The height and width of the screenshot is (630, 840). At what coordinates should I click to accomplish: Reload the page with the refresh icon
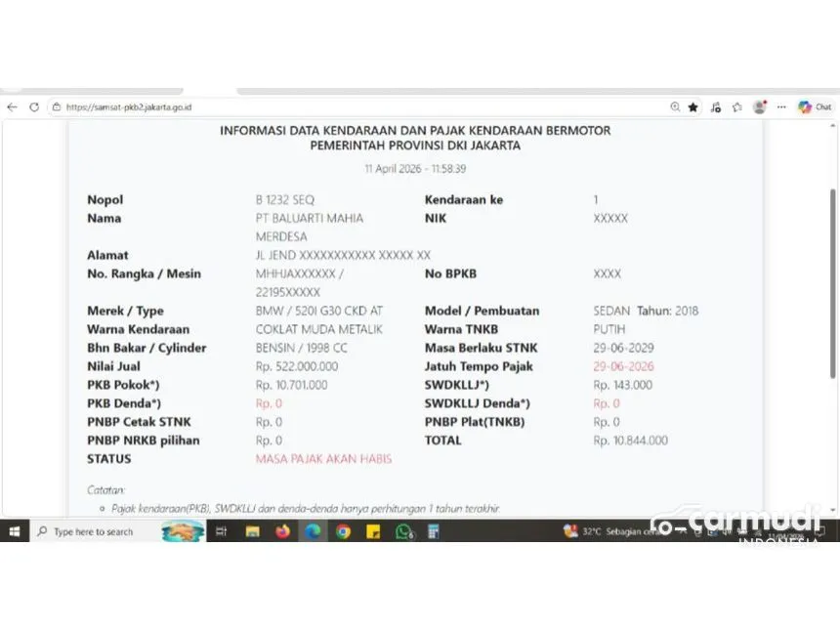click(x=34, y=107)
